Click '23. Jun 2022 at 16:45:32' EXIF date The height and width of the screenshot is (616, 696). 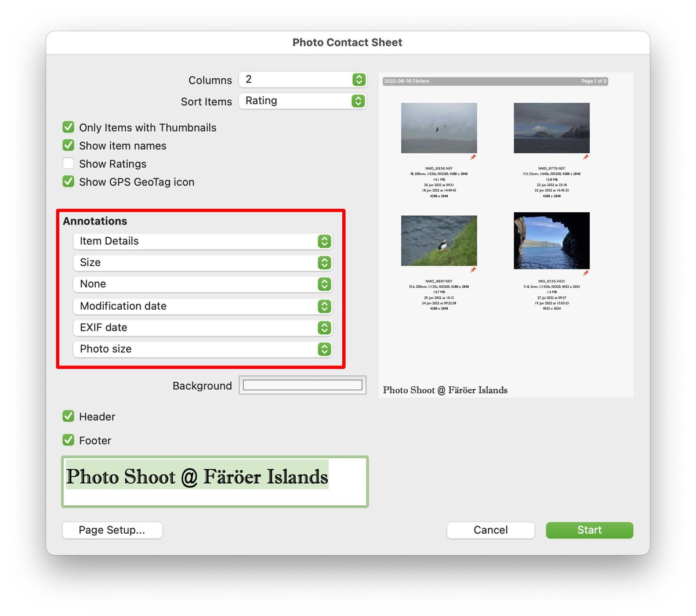(x=552, y=190)
